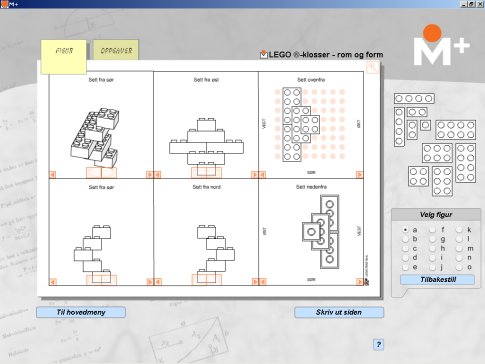Viewport: 485px width, 364px height.
Task: Choose figure option h
Action: click(432, 248)
